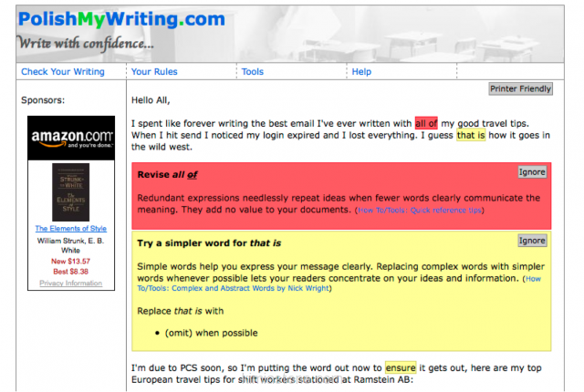Follow The Elements of Style title link
The image size is (584, 392).
[x=70, y=228]
